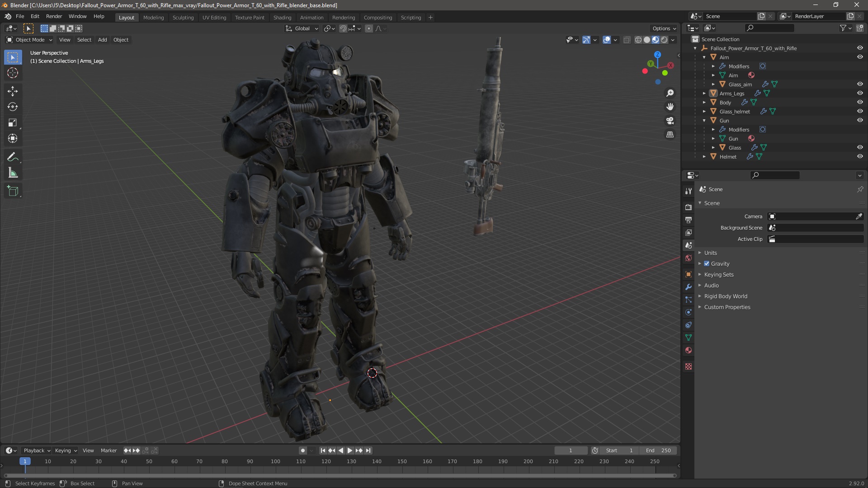Screen dimensions: 868x488
Task: Expand the Body tree item
Action: coord(704,103)
